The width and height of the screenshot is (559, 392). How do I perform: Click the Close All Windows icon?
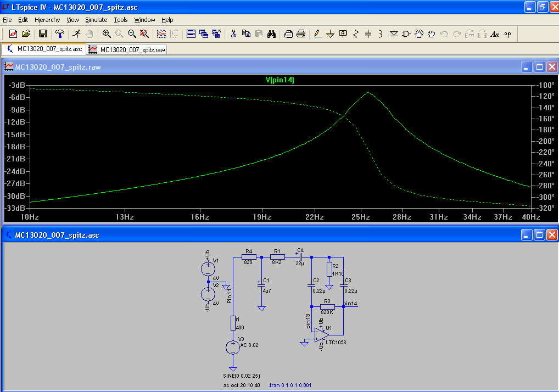point(216,34)
